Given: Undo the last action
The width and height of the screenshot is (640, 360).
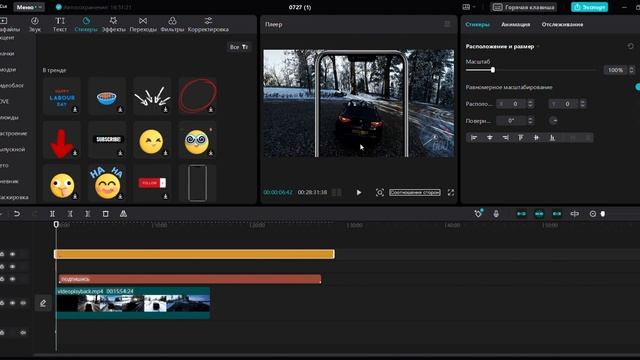Looking at the screenshot, I should (17, 213).
